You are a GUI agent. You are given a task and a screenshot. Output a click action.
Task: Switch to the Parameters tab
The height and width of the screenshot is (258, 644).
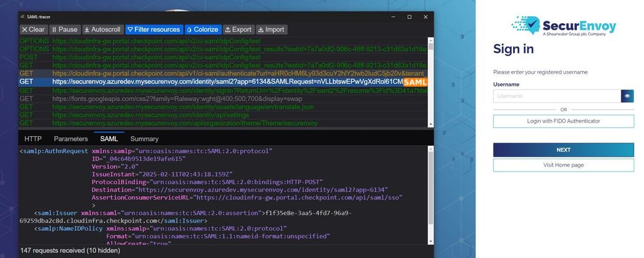pyautogui.click(x=71, y=139)
